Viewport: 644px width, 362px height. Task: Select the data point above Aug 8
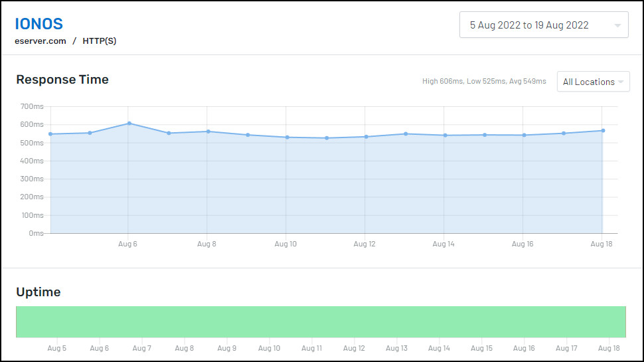tap(208, 132)
